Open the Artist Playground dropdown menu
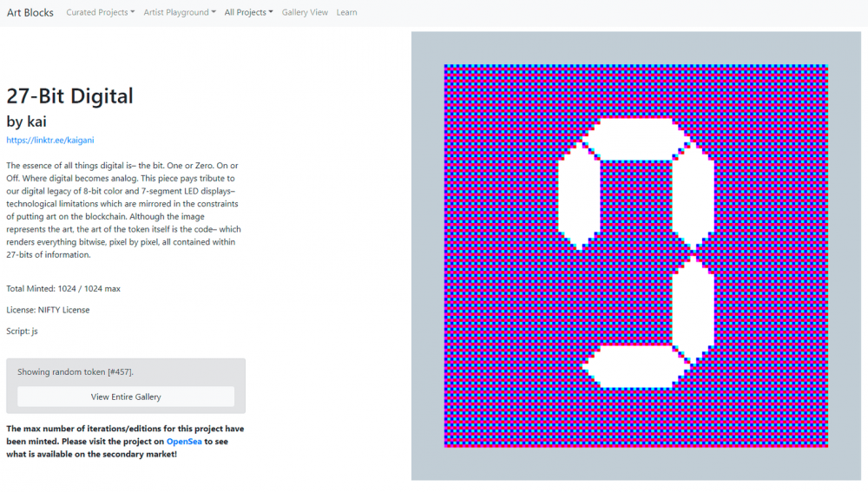868x492 pixels. pos(180,12)
